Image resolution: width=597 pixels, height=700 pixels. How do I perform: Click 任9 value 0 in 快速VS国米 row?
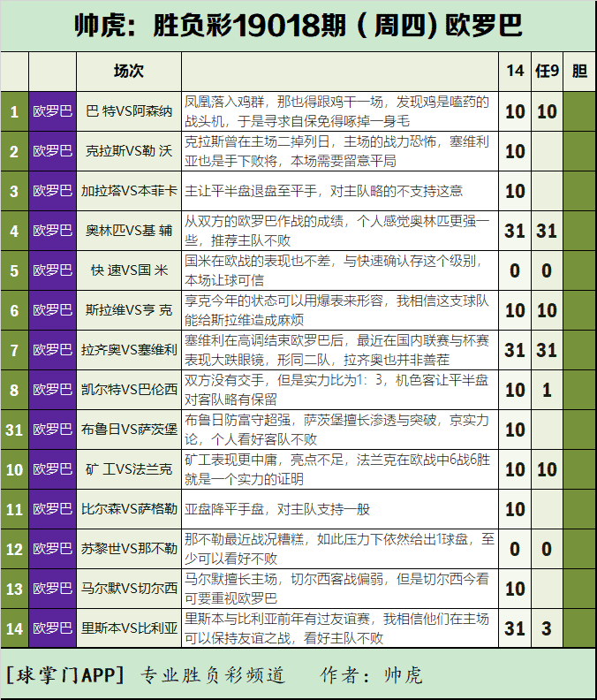click(547, 270)
